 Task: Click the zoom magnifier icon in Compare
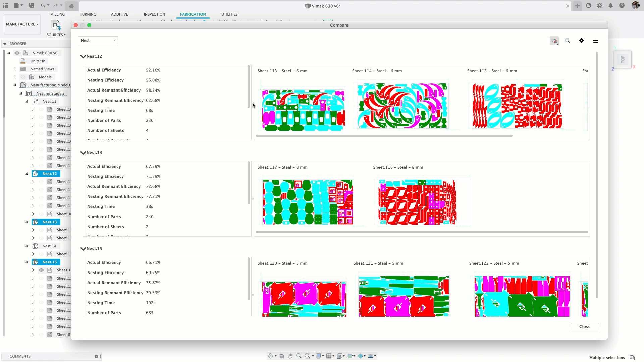(567, 41)
